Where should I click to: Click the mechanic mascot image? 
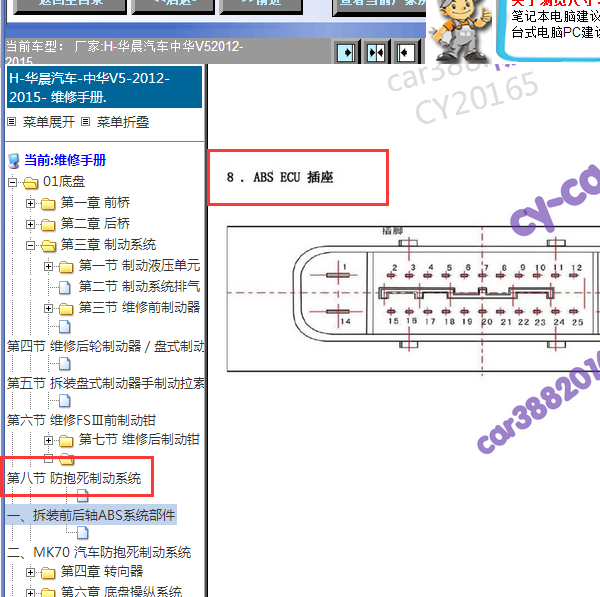pos(460,31)
